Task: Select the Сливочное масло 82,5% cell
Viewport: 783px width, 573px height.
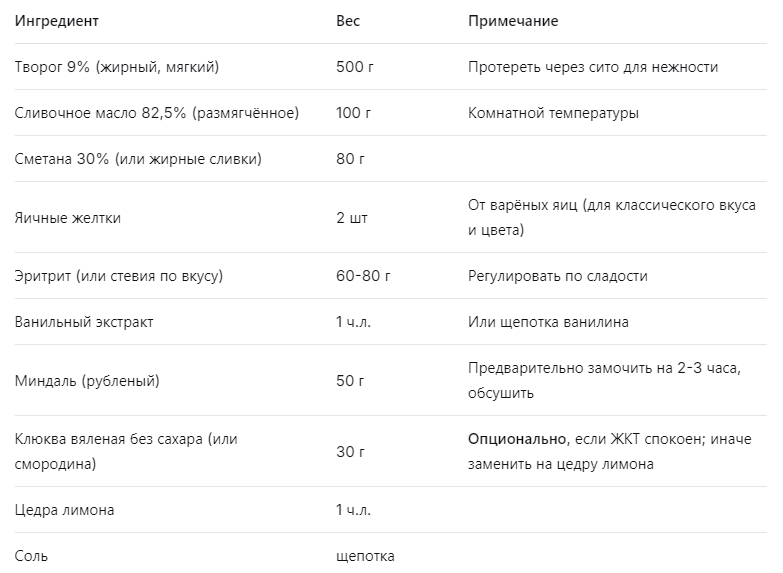Action: click(x=157, y=113)
